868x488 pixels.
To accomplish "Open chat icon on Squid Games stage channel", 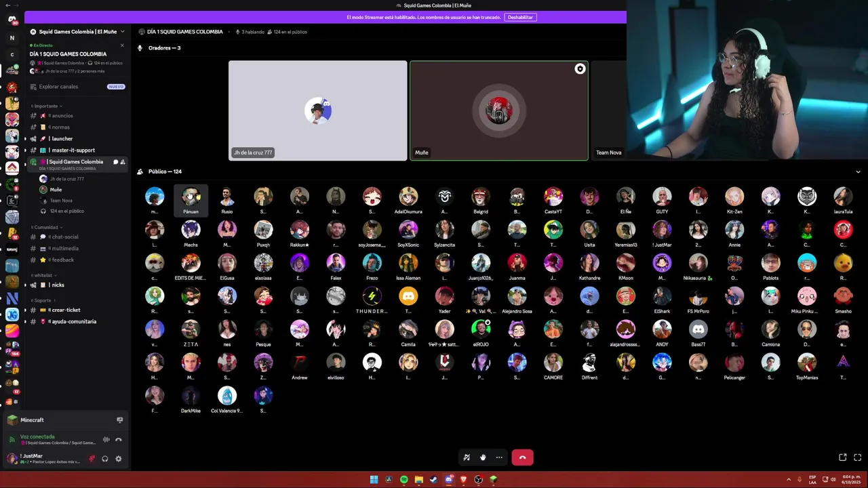I will tap(115, 162).
